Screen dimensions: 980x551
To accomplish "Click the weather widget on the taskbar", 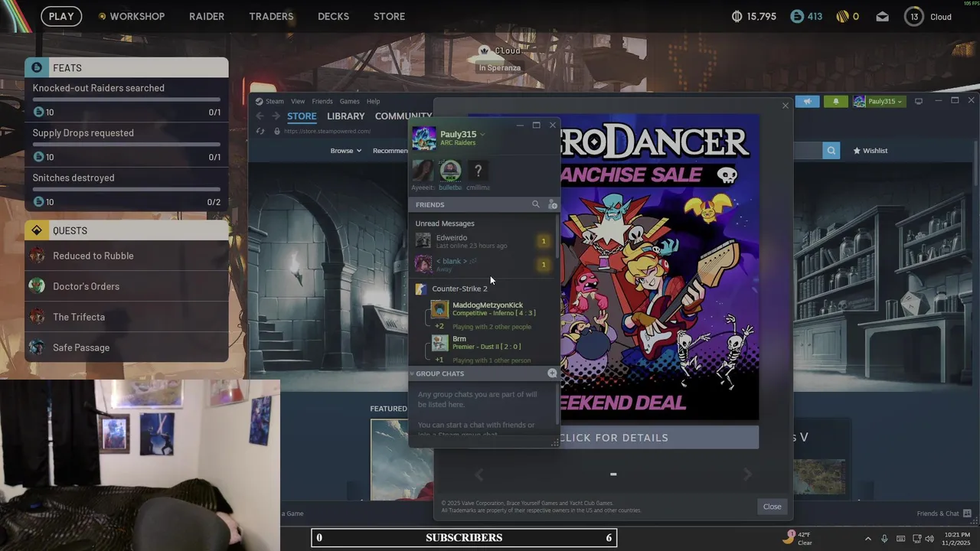I will tap(799, 538).
